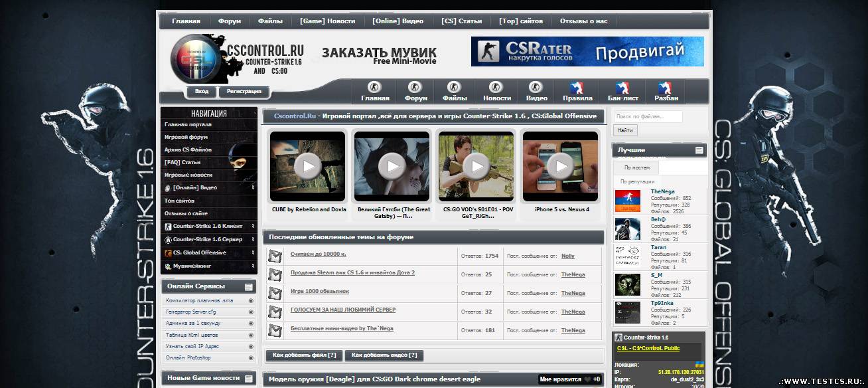Click the 'Заказать мувик' Free Mini-Movie banner

pyautogui.click(x=380, y=55)
